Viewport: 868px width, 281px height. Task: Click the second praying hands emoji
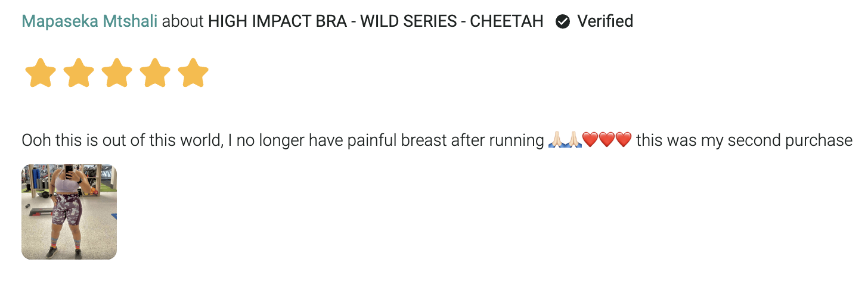click(x=572, y=140)
